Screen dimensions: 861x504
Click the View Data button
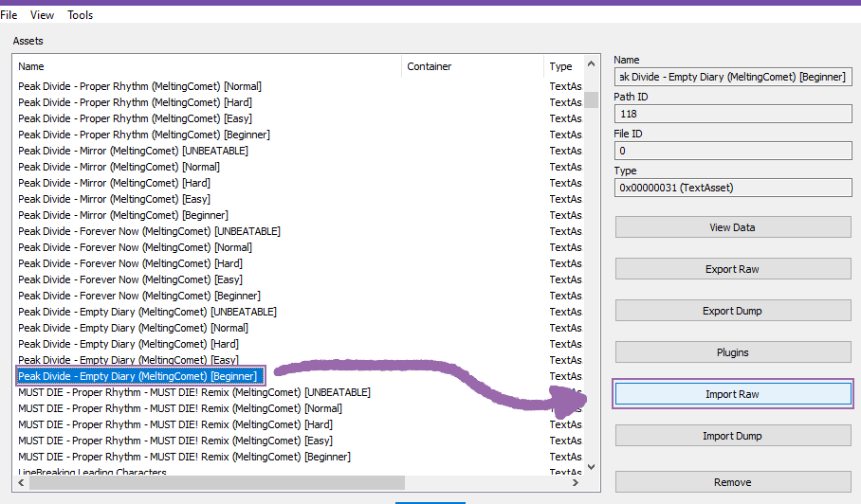732,227
